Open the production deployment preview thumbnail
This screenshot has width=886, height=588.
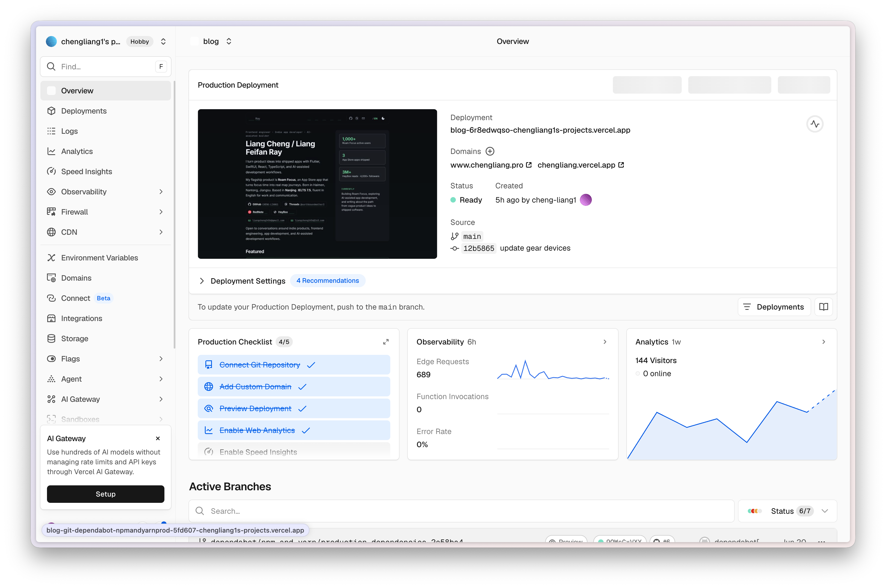pos(317,184)
